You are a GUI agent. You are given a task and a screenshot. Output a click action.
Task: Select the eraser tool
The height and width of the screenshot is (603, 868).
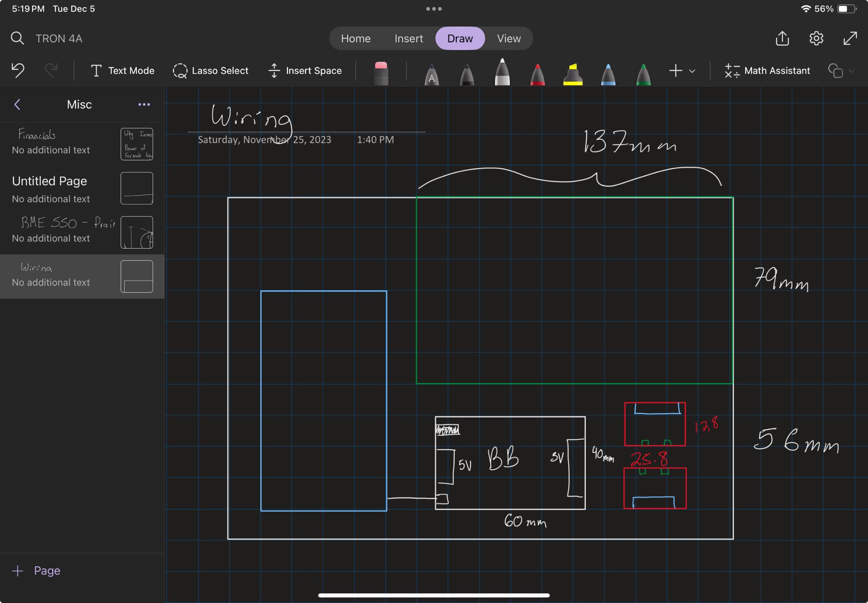[381, 72]
